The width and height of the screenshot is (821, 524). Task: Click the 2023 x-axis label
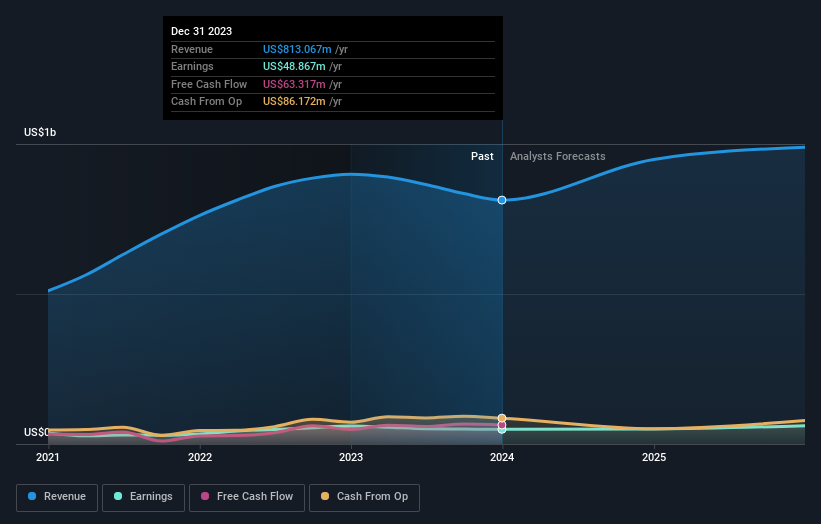pyautogui.click(x=351, y=458)
